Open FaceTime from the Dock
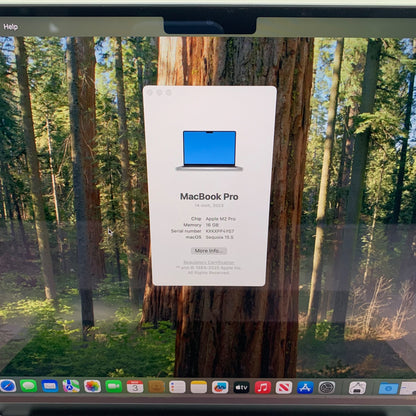Viewport: 416px width, 416px height. 114,387
